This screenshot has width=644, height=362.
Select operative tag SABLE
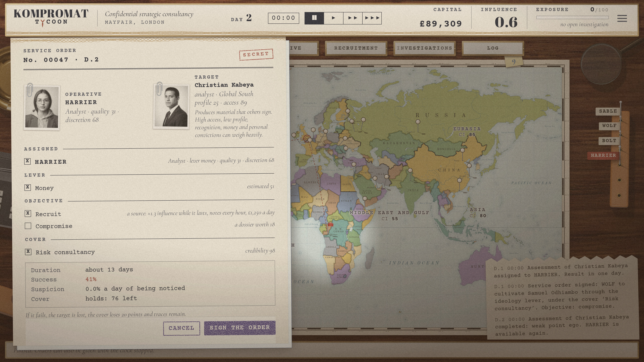pyautogui.click(x=608, y=111)
